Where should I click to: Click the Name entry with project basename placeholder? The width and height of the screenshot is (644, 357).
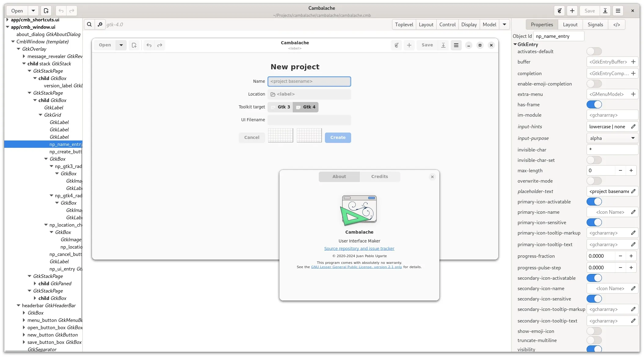coord(309,81)
